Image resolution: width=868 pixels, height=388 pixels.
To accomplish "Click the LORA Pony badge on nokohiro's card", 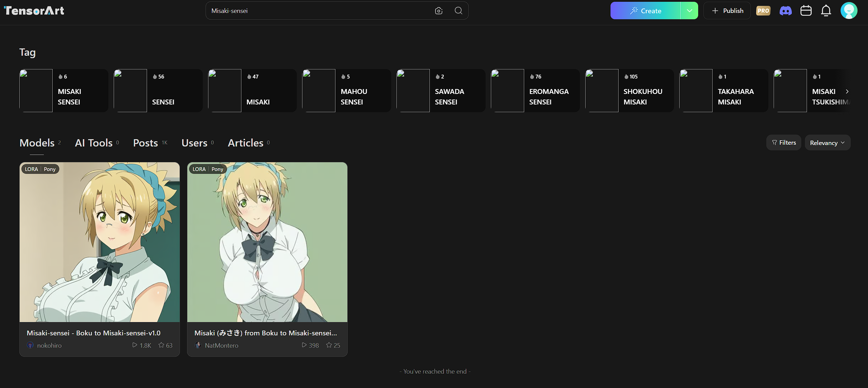I will [x=40, y=169].
